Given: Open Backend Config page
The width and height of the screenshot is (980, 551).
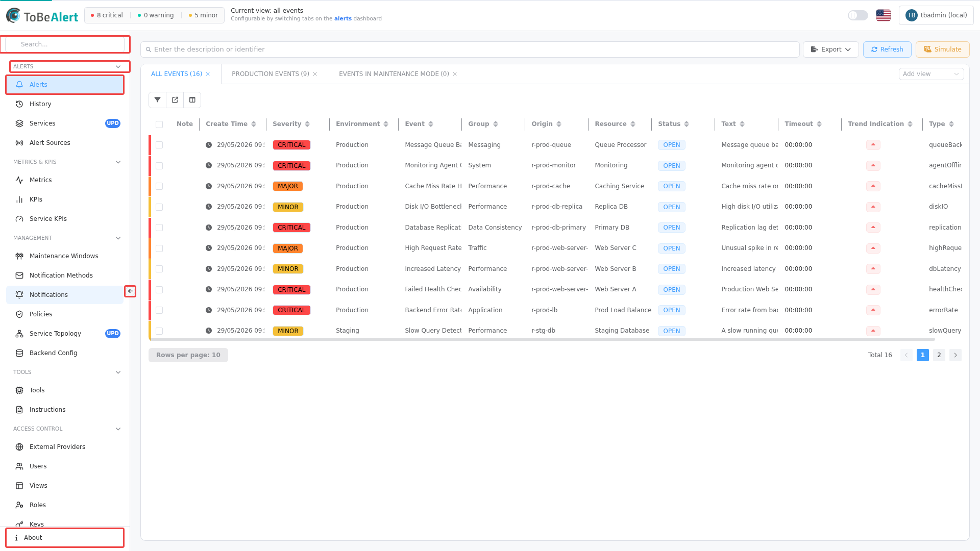Looking at the screenshot, I should [x=65, y=353].
